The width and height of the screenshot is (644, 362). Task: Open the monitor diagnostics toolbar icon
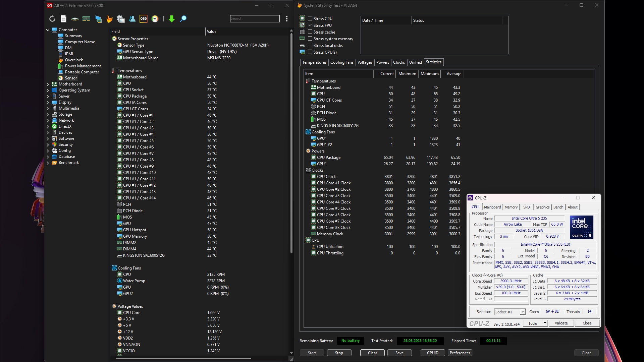click(x=98, y=19)
